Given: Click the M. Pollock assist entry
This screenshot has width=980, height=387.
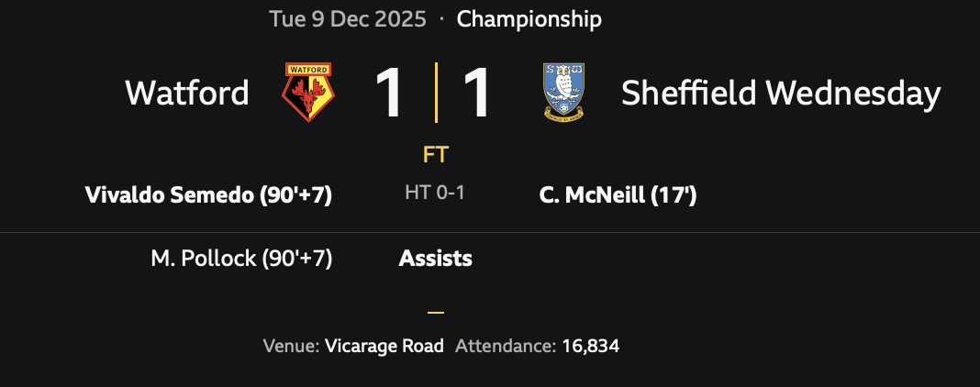Looking at the screenshot, I should click(x=241, y=259).
